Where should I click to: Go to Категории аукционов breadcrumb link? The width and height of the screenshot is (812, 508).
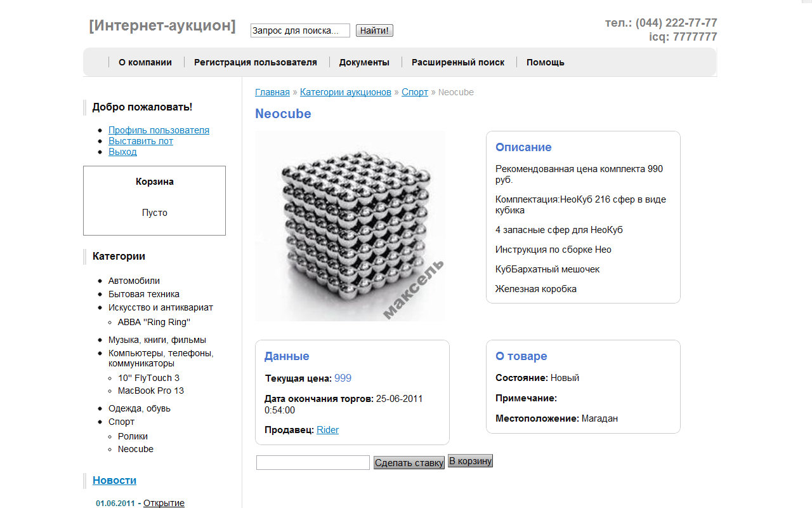346,92
